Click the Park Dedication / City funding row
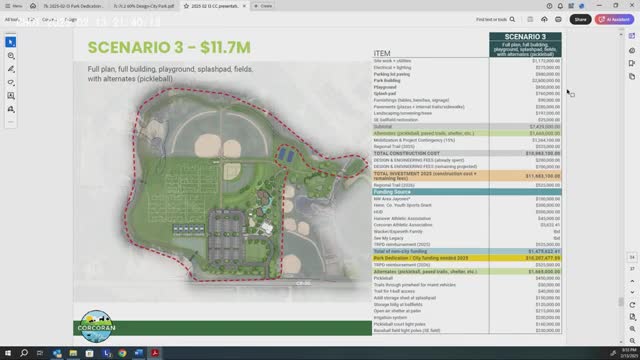Viewport: 640px width, 360px height. pos(467,258)
